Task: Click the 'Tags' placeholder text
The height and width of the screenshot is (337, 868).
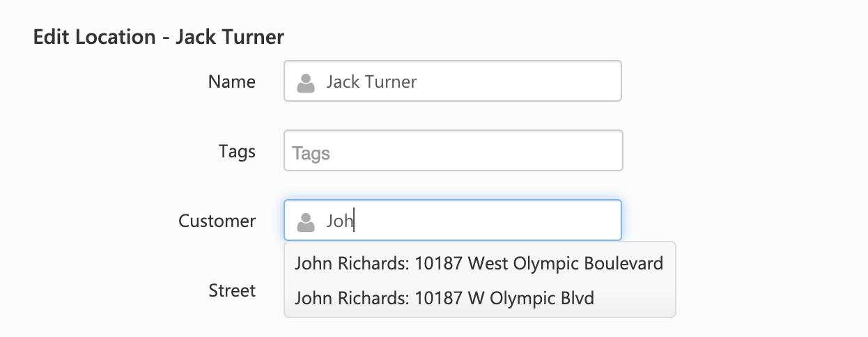Action: (x=311, y=152)
